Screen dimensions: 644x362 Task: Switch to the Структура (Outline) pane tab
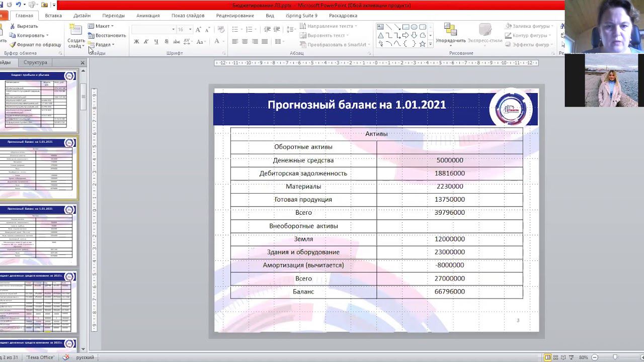35,62
